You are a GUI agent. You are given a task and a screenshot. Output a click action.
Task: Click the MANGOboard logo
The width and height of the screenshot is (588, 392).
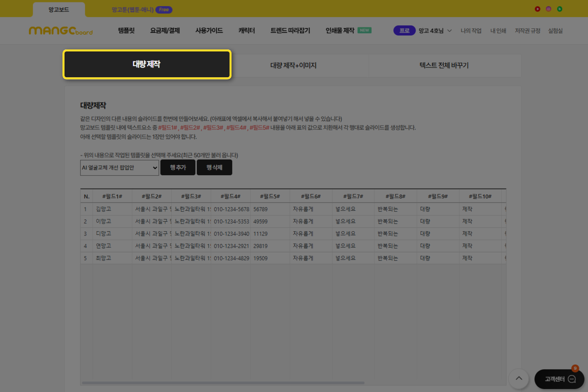point(61,31)
